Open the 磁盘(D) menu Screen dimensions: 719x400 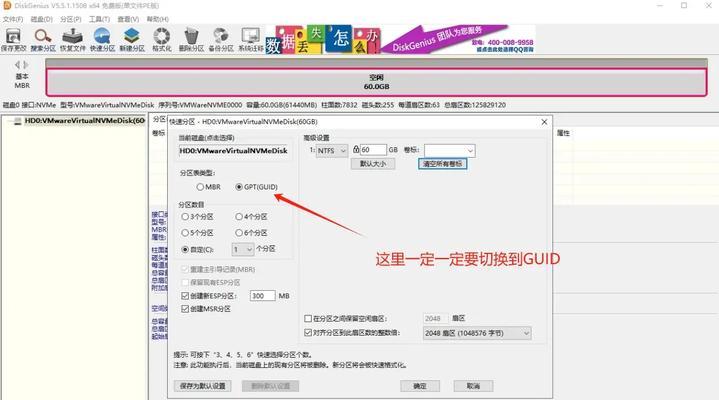[x=42, y=19]
